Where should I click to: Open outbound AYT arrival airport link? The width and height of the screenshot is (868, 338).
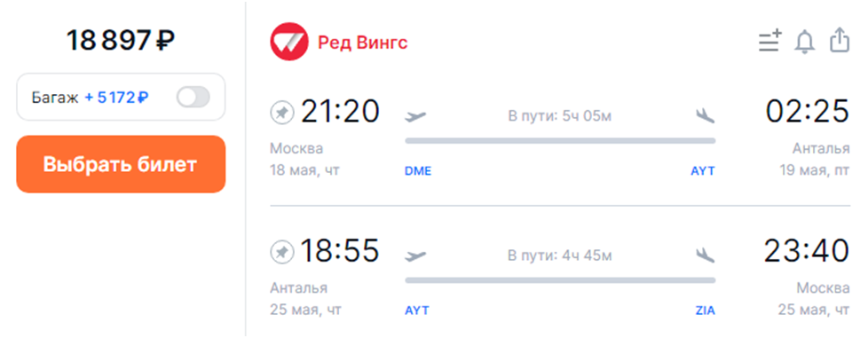703,171
